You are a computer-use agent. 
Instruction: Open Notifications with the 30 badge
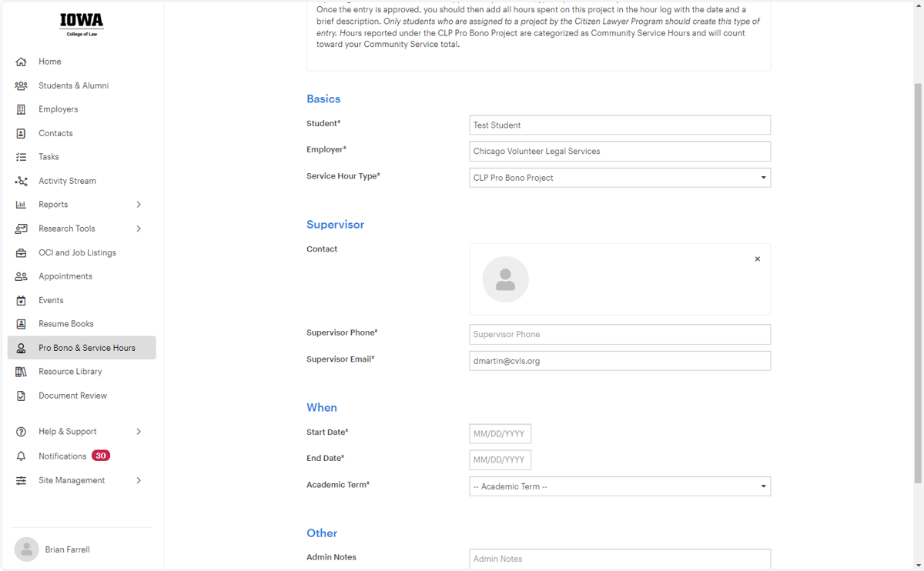tap(74, 456)
